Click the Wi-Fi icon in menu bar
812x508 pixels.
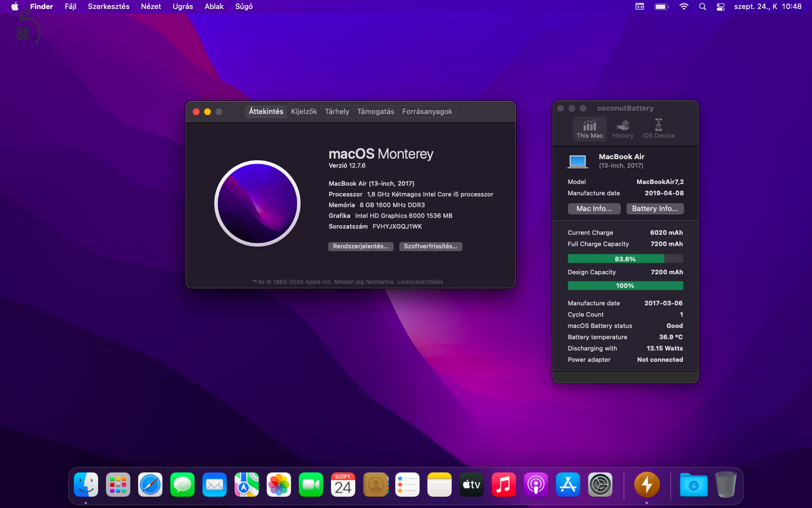coord(684,7)
